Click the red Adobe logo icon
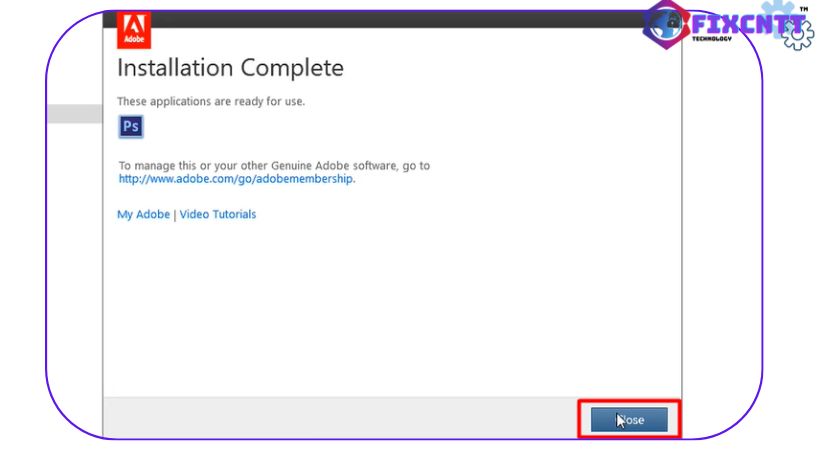 (x=134, y=30)
